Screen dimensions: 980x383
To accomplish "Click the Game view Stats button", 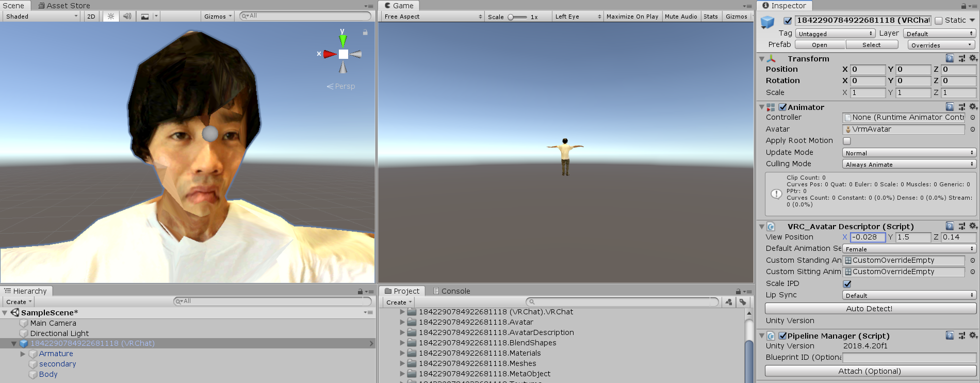I will coord(711,17).
